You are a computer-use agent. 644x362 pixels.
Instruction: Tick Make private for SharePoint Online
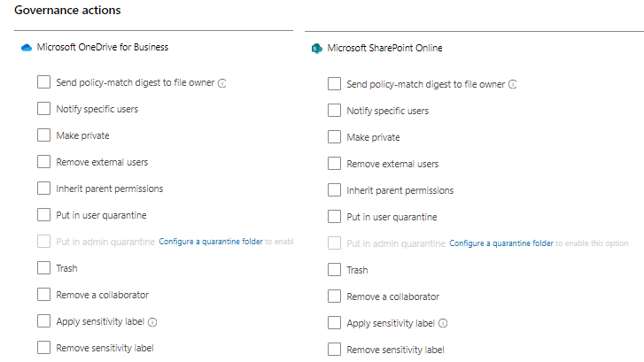334,137
